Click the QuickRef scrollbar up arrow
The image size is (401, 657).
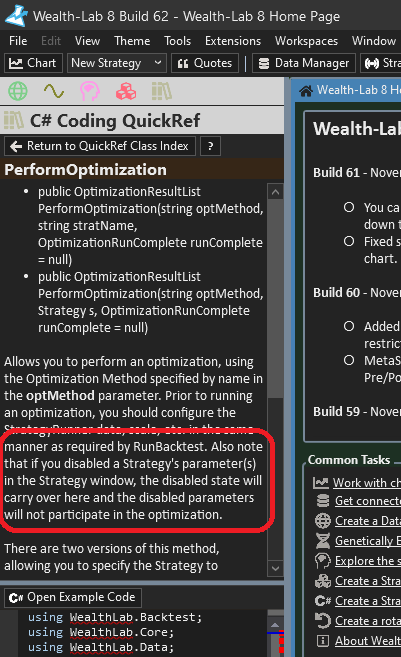(x=275, y=192)
